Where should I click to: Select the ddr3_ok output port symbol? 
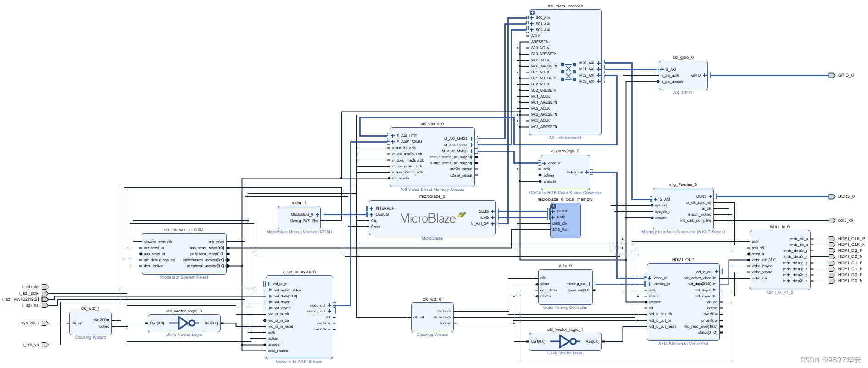[832, 220]
